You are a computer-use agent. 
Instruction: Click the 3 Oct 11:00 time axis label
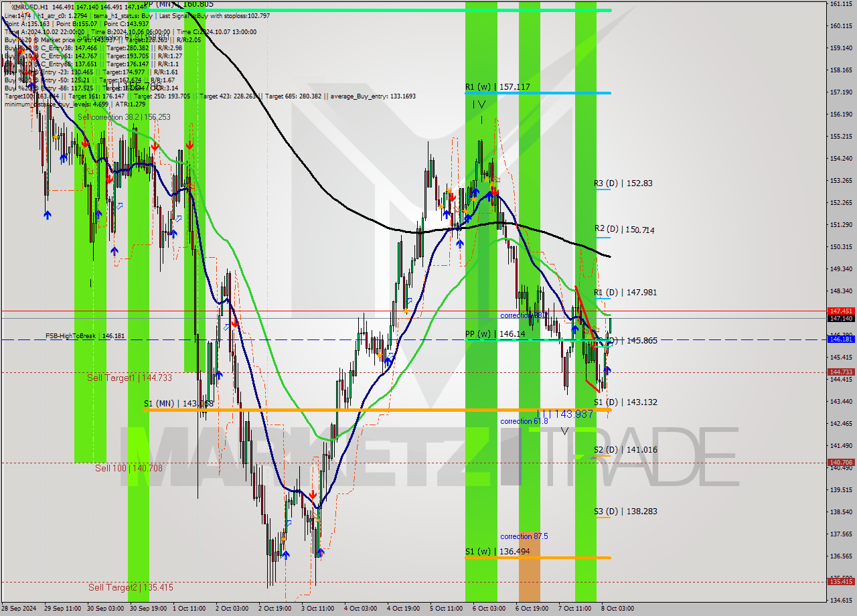[317, 609]
